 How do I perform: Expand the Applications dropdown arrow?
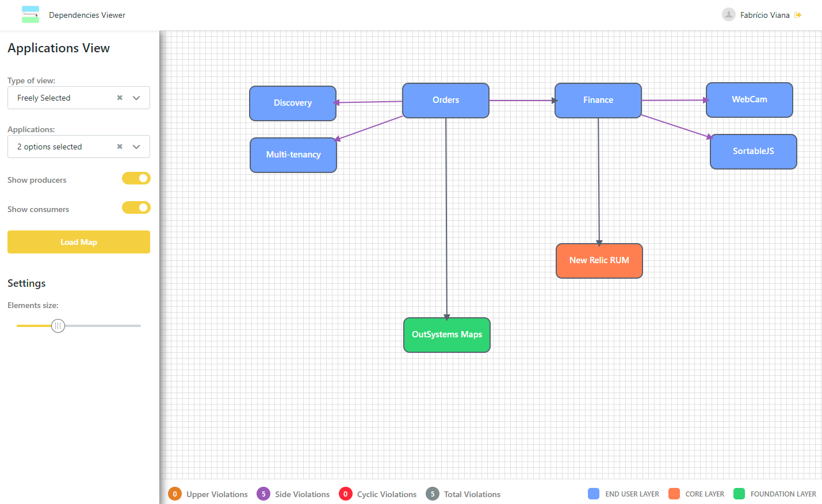[x=136, y=147]
